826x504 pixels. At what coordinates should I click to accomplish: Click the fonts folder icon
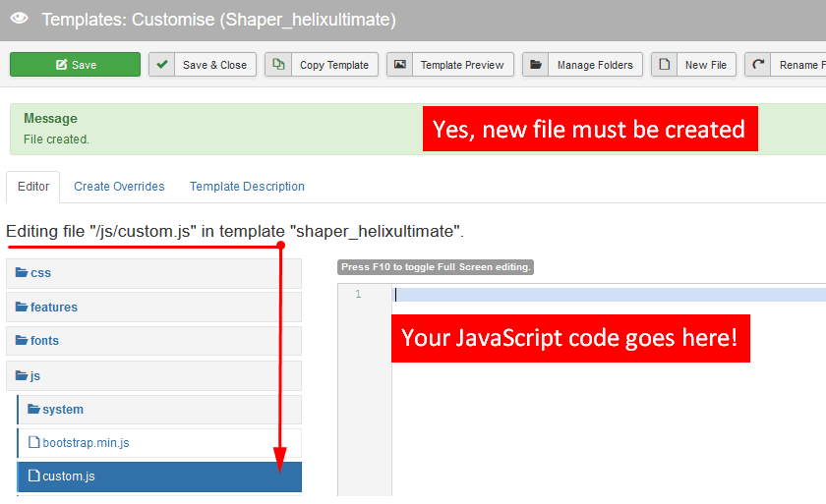(22, 340)
